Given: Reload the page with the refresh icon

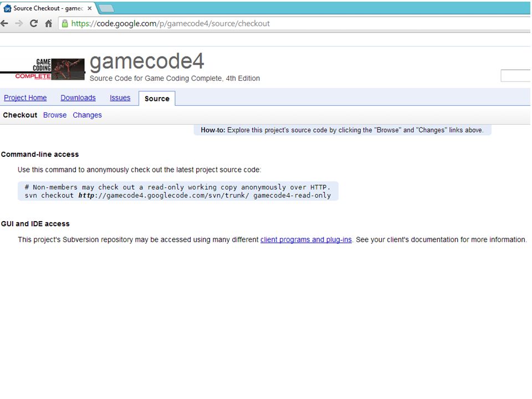Looking at the screenshot, I should (x=34, y=23).
